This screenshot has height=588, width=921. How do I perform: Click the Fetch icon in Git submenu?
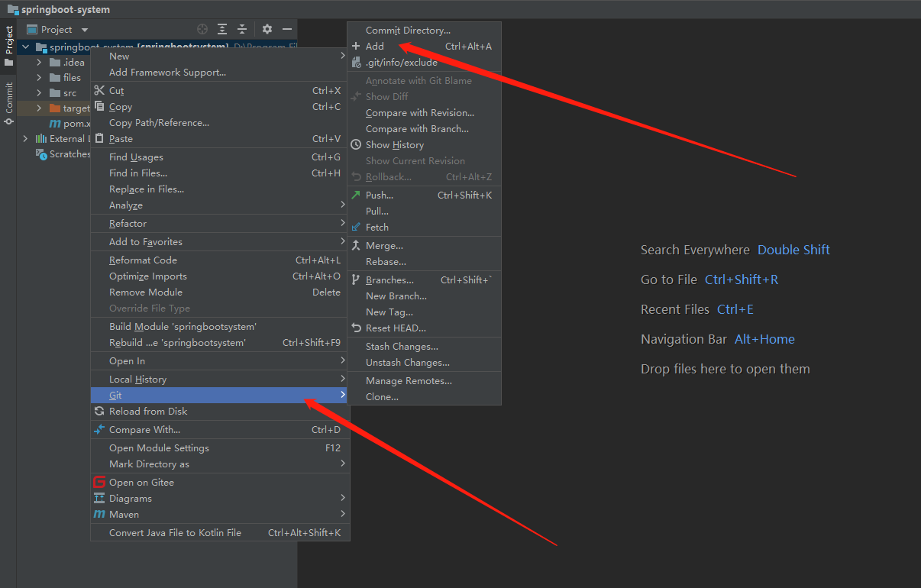[x=356, y=228]
